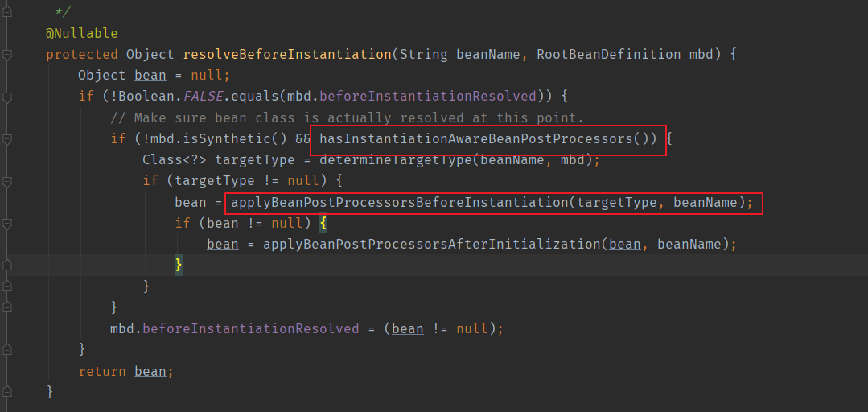Screen dimensions: 868x412
Task: Collapse the targetType != null if-block
Action: [6, 181]
